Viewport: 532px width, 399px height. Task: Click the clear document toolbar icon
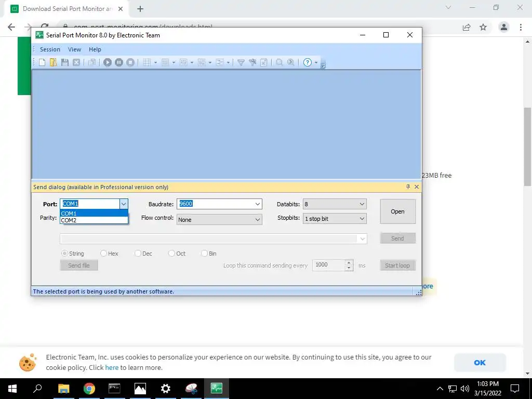pyautogui.click(x=263, y=62)
